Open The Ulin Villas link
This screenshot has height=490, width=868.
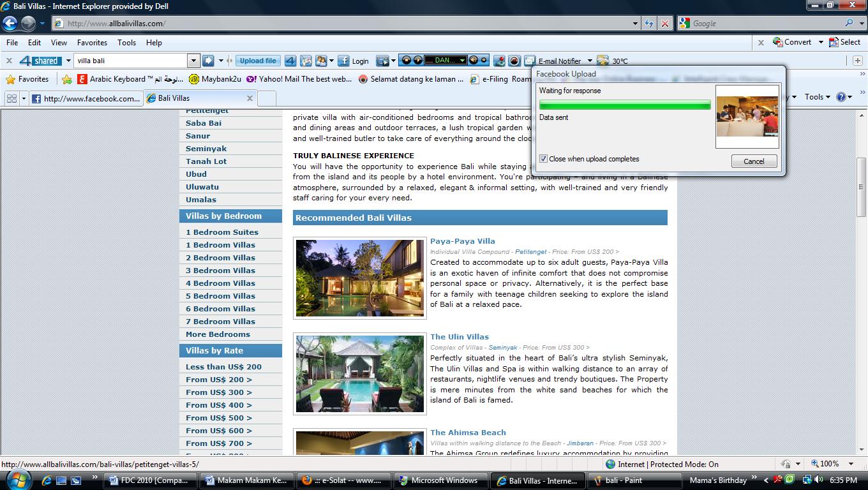pyautogui.click(x=460, y=337)
